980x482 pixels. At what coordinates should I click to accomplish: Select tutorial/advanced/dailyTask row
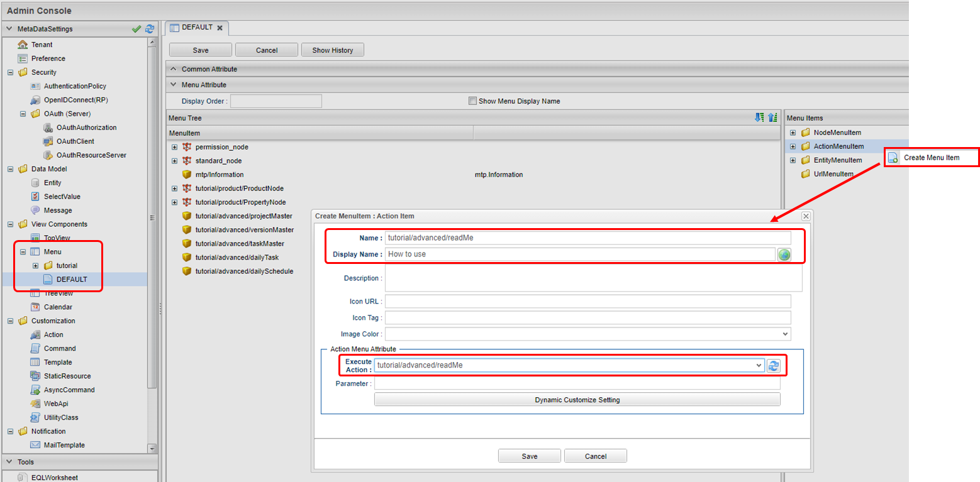tap(474, 258)
